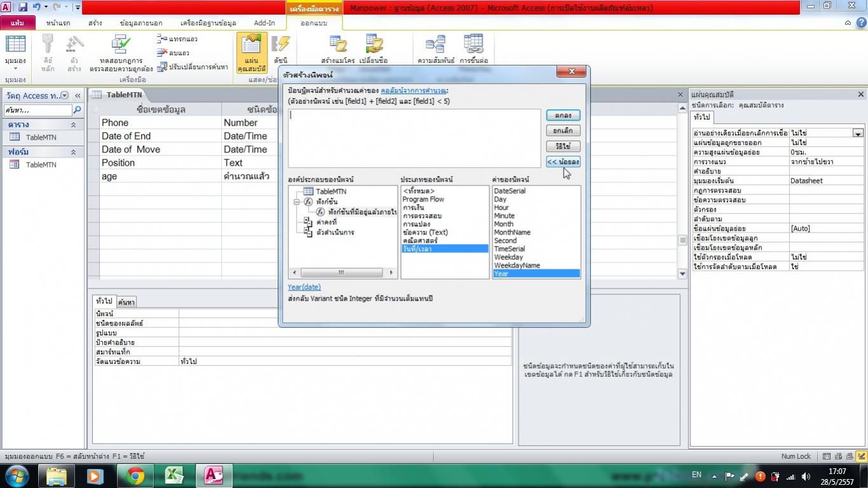This screenshot has width=868, height=488.
Task: Collapse the navigation pane with double chevron
Action: coord(78,95)
